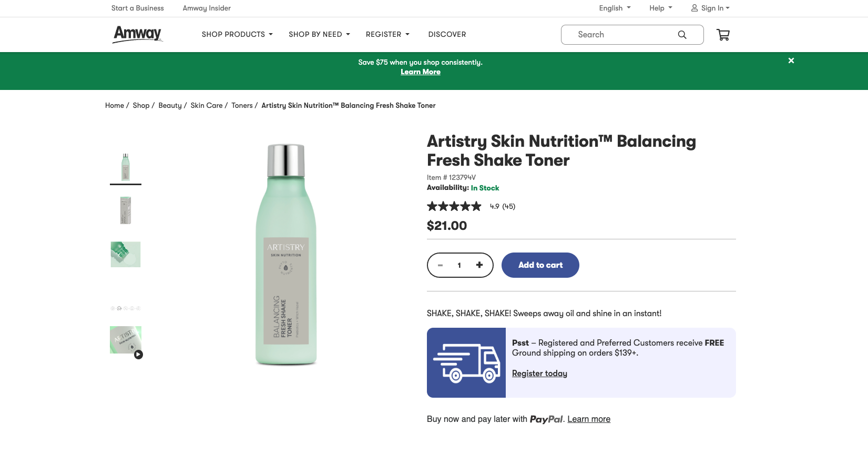Open the Shop Products menu

[x=237, y=34]
